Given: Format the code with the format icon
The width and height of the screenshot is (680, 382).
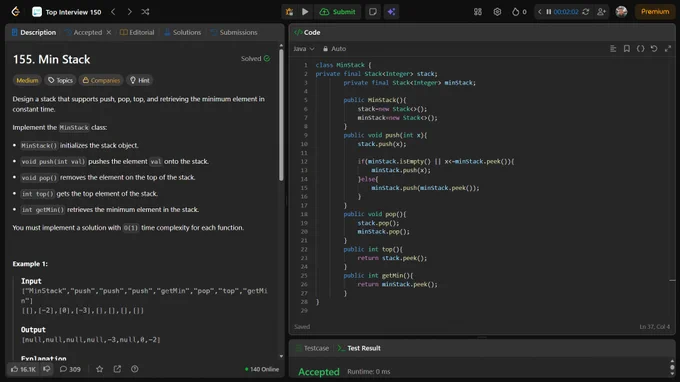Looking at the screenshot, I should (x=613, y=49).
